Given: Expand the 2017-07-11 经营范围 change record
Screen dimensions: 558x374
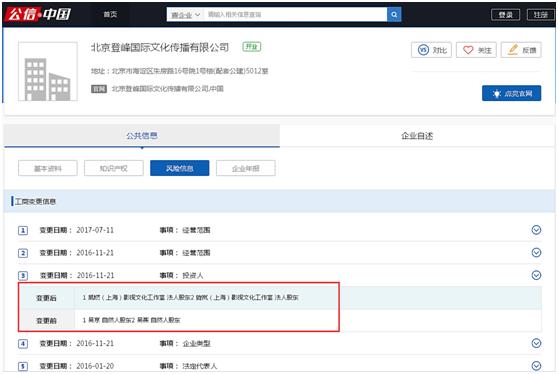Looking at the screenshot, I should (x=536, y=230).
